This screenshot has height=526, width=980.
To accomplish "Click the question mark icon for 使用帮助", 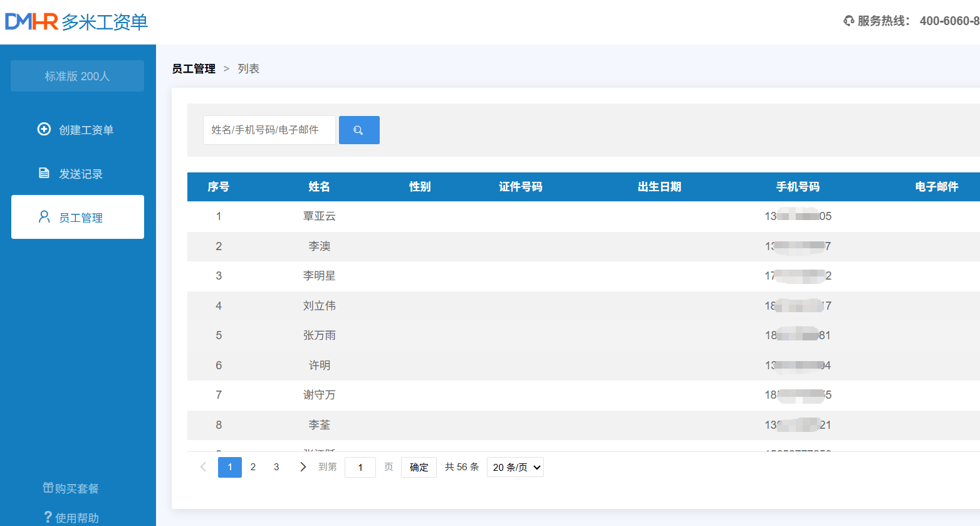I will (x=48, y=517).
